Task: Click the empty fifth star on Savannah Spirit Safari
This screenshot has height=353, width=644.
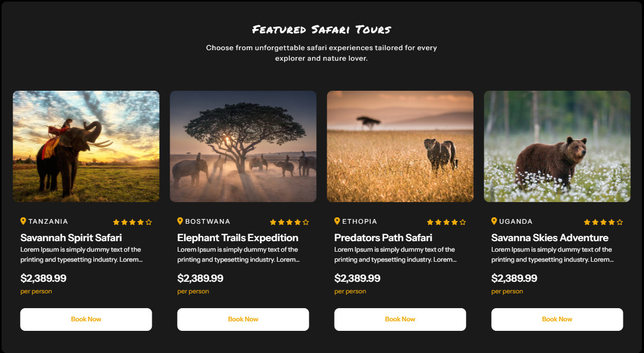Action: [x=149, y=222]
